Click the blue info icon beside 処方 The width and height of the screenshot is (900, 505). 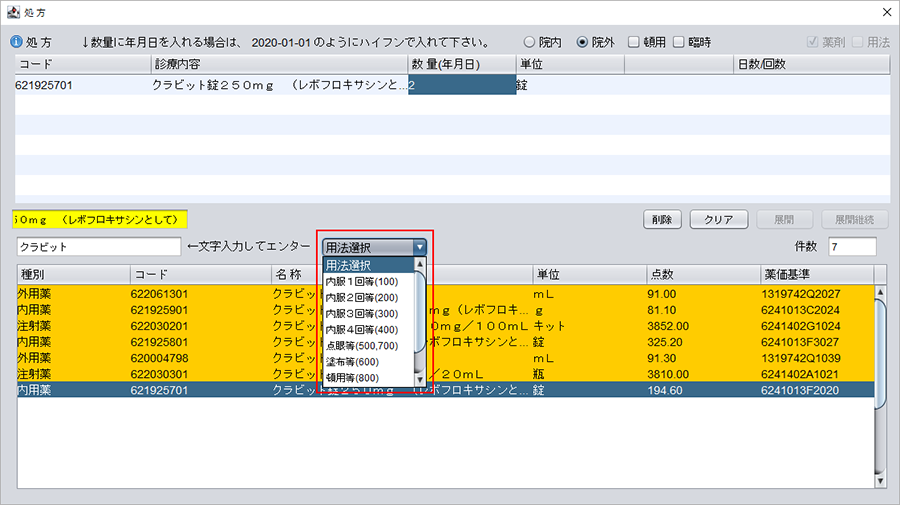point(16,42)
